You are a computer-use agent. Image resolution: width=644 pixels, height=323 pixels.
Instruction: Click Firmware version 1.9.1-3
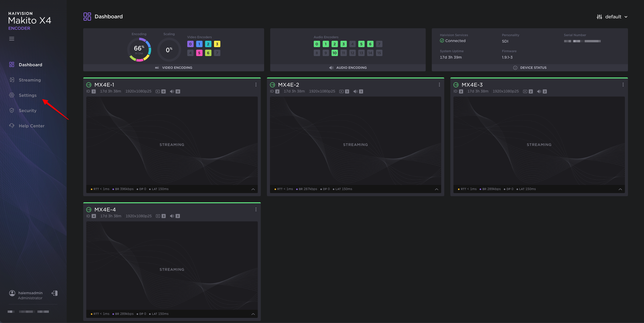coord(507,57)
